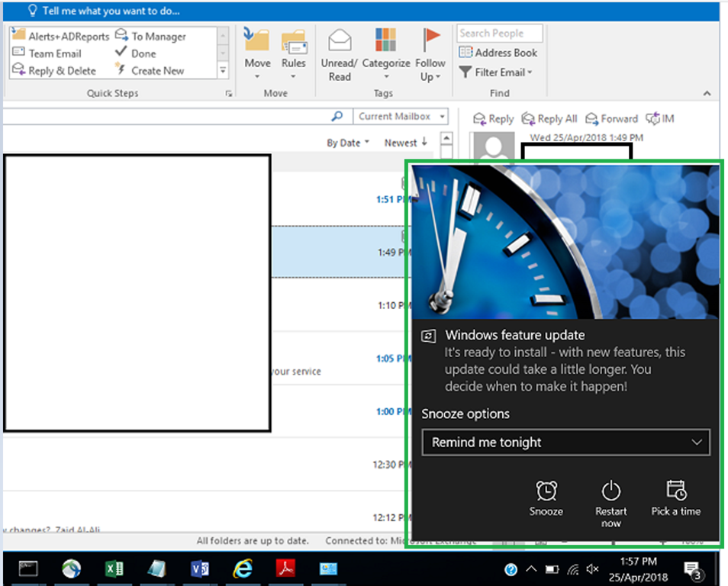
Task: Click the sender contact photo placeholder
Action: 493,146
